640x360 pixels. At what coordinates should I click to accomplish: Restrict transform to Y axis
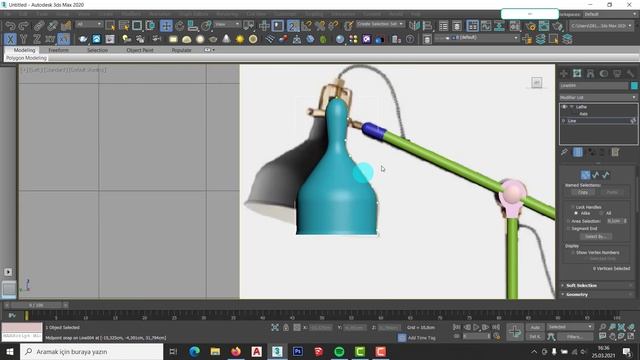23,39
